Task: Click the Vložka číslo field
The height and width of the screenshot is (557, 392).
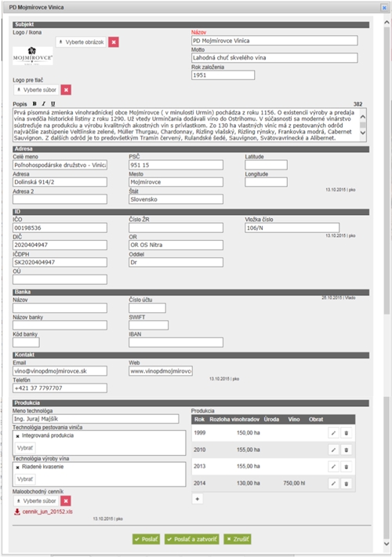Action: click(292, 228)
